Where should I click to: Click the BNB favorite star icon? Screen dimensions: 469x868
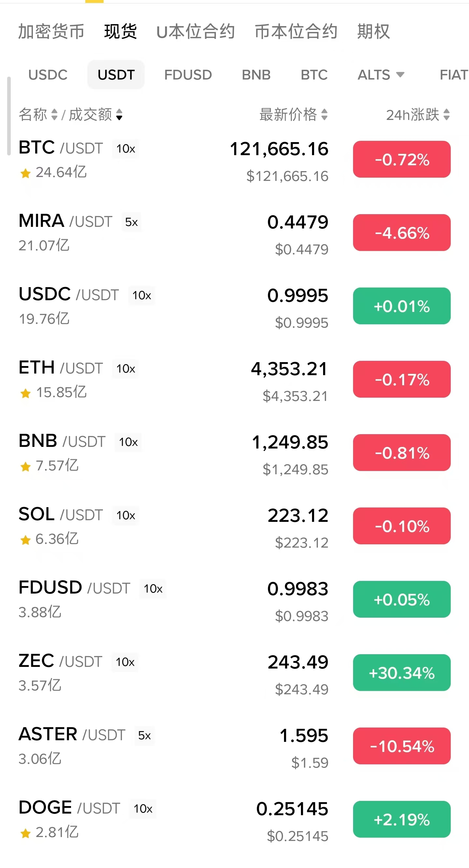26,467
